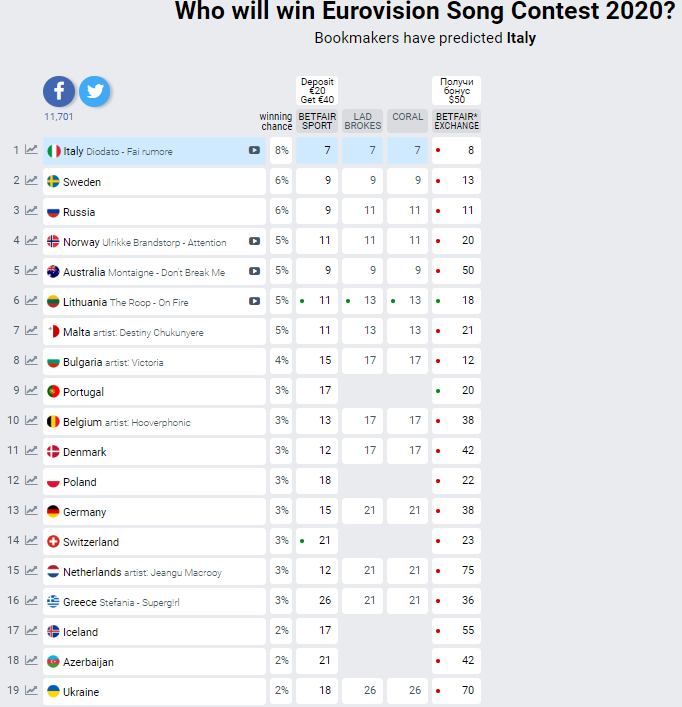Open the Betfair Sport bookmaker header
This screenshot has height=707, width=682.
317,121
